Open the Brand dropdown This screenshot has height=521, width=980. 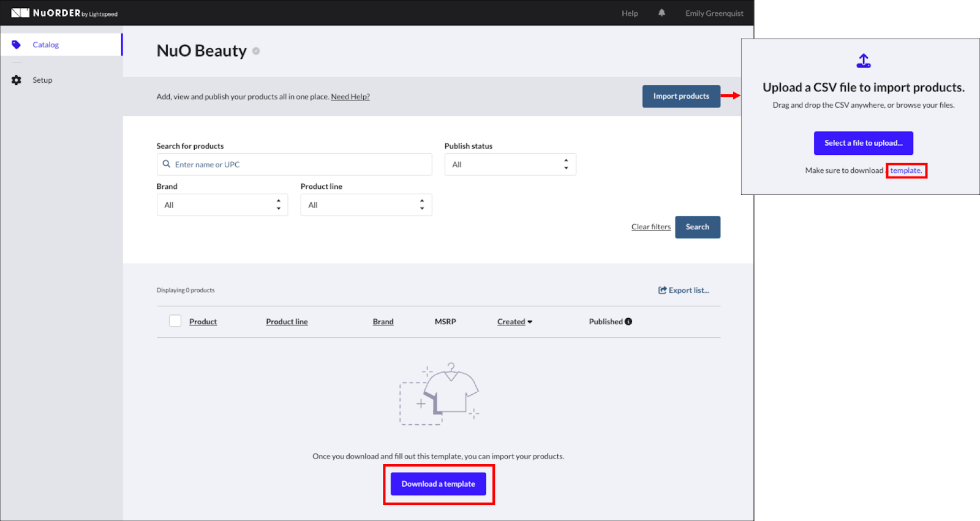click(x=222, y=205)
